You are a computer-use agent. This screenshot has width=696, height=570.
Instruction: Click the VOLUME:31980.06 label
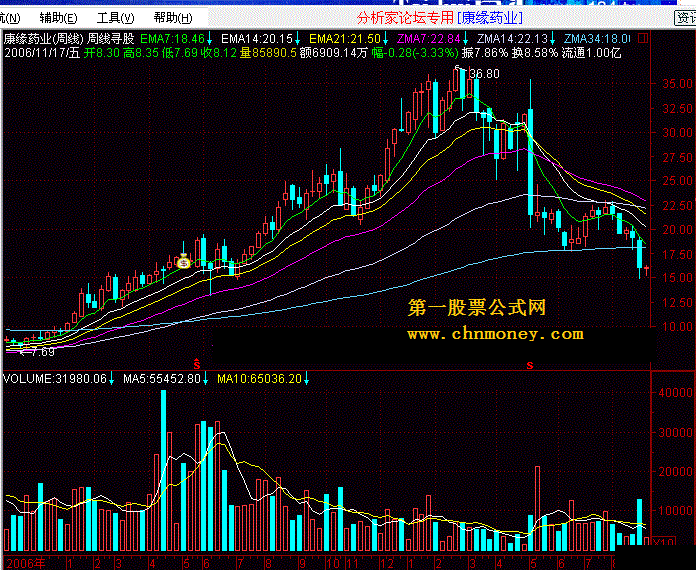pyautogui.click(x=55, y=379)
